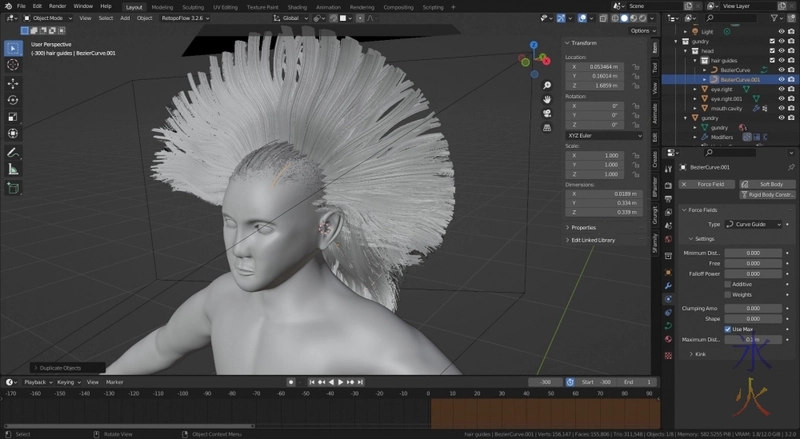Toggle camera view gizmo icon
Viewport: 800px width, 439px height.
548,113
